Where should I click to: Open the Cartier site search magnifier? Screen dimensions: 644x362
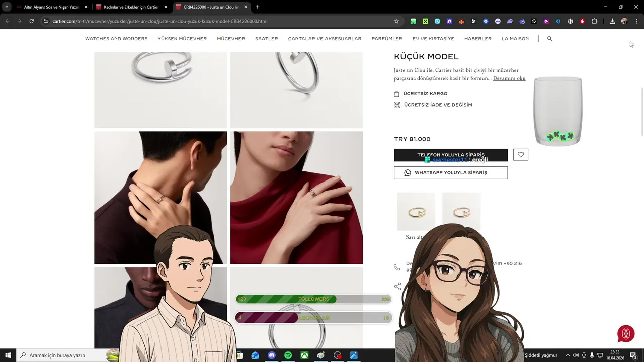[x=549, y=38]
